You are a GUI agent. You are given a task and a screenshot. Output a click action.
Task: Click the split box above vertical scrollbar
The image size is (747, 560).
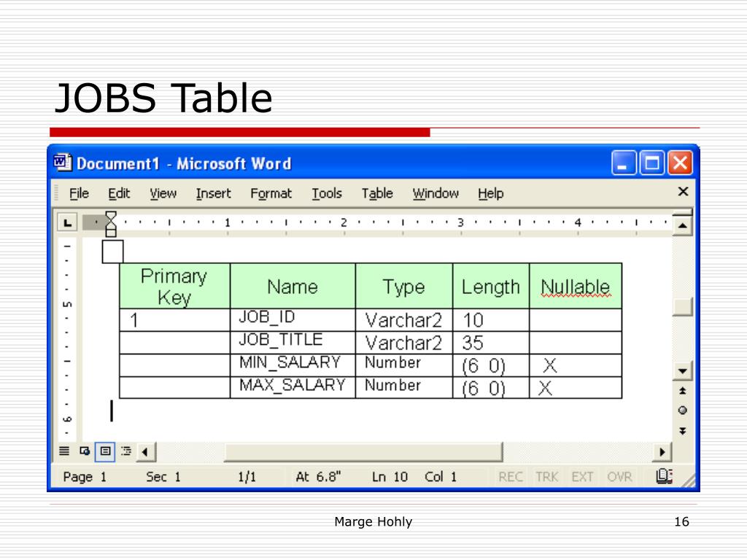[682, 212]
